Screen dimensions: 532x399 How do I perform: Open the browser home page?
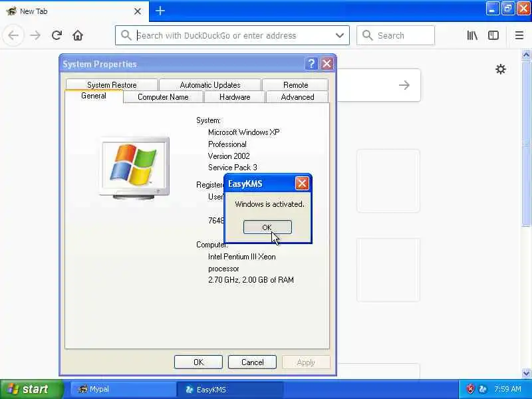(x=78, y=35)
